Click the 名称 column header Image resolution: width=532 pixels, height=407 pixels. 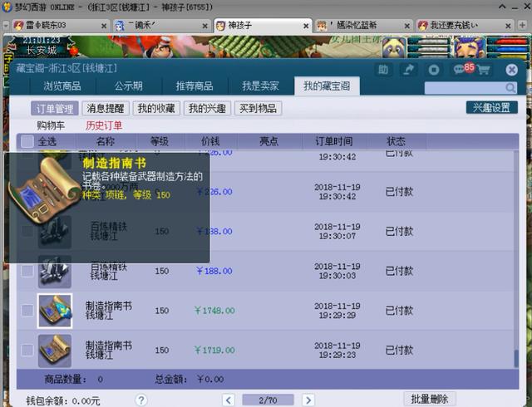pyautogui.click(x=106, y=141)
